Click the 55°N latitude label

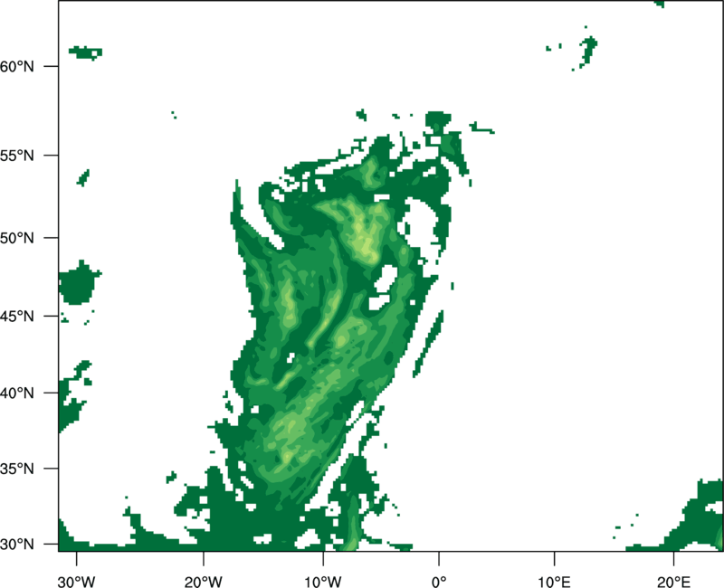pos(17,156)
